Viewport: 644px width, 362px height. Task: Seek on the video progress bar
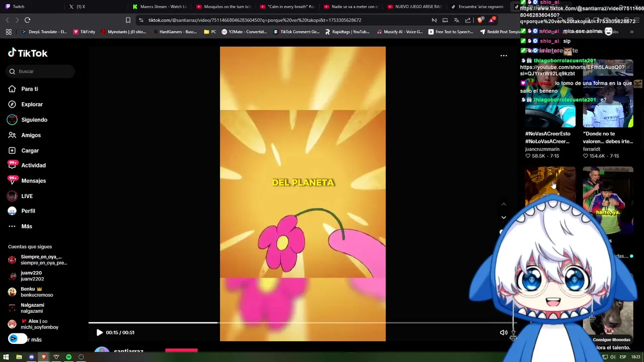click(x=302, y=323)
